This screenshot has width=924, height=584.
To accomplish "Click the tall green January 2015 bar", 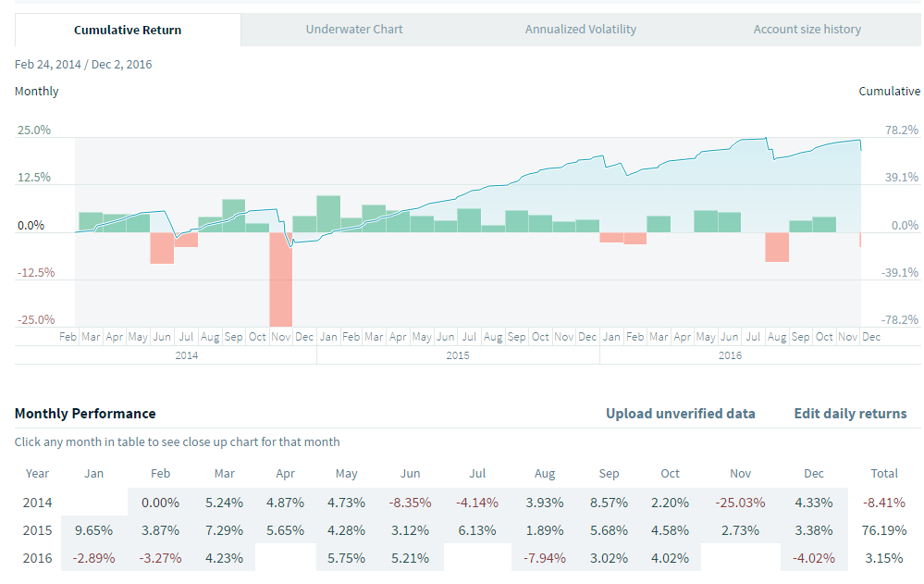I will pos(328,214).
